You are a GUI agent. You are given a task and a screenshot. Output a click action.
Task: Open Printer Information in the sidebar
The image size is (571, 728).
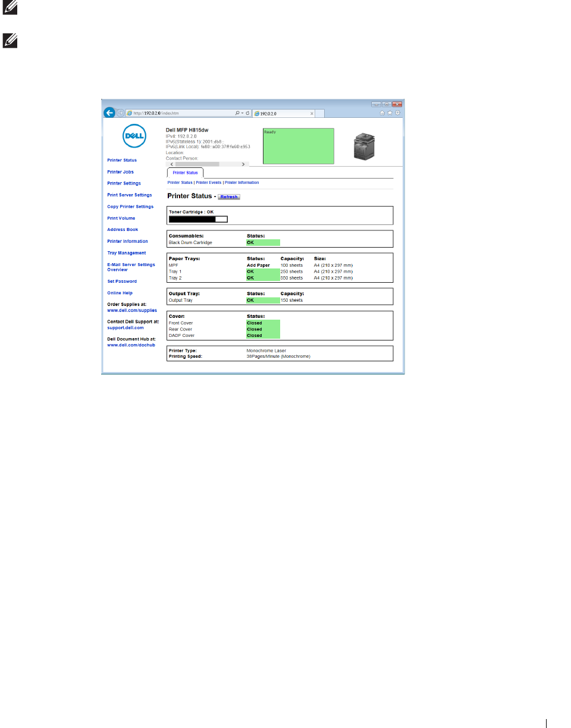127,241
